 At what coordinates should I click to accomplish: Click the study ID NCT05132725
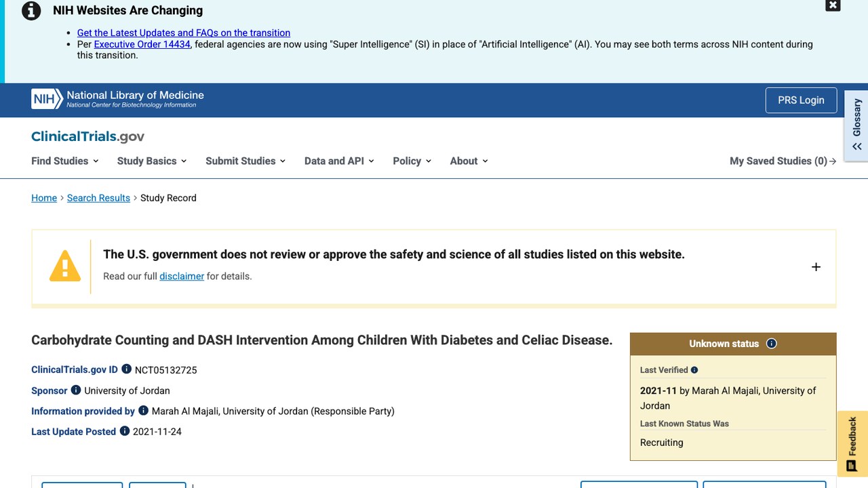[x=166, y=370]
